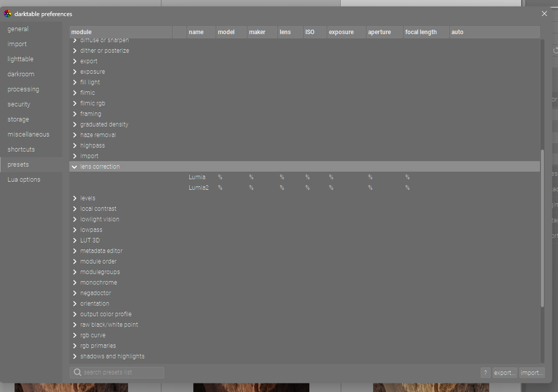Sort by the focal length column header
This screenshot has width=558, height=392.
[x=426, y=32]
